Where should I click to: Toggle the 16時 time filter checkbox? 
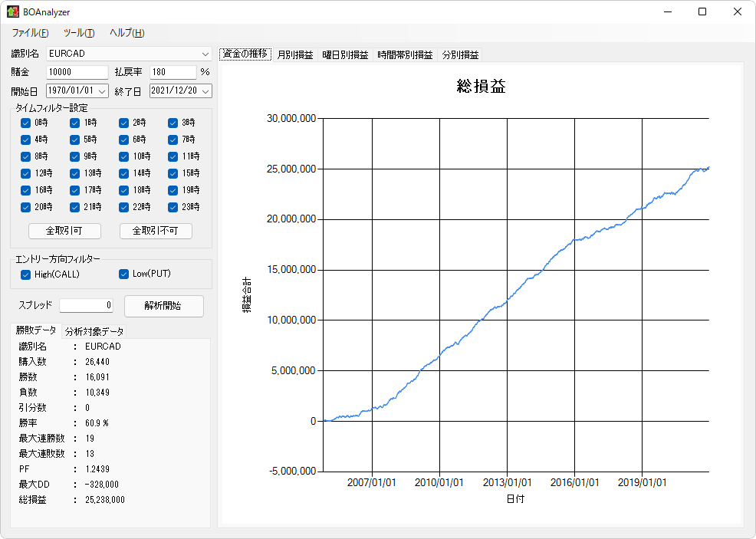(x=25, y=190)
